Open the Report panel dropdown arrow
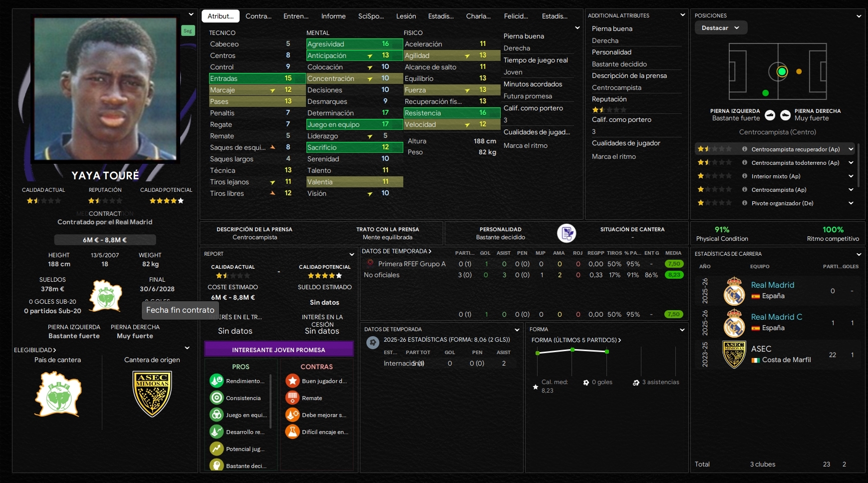 352,254
